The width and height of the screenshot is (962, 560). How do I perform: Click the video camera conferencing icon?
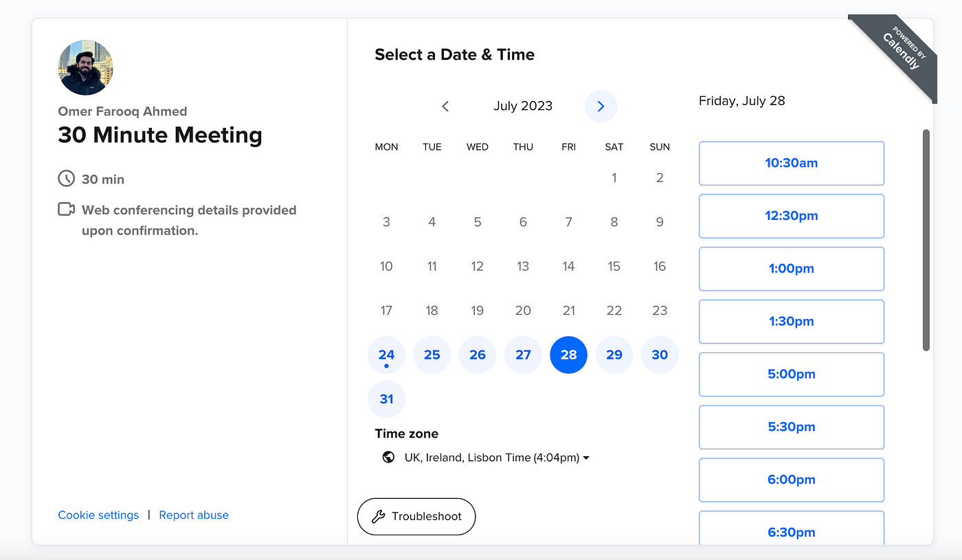[x=66, y=210]
